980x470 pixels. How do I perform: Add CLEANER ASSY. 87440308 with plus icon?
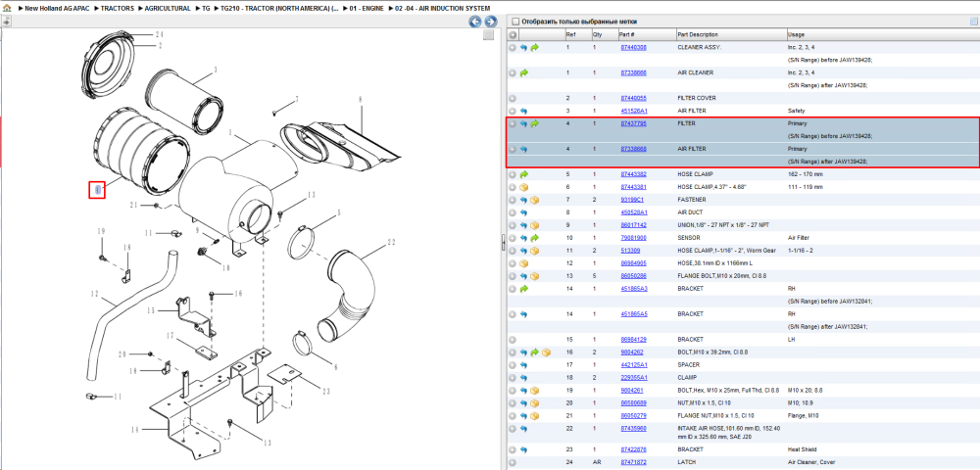(x=513, y=47)
